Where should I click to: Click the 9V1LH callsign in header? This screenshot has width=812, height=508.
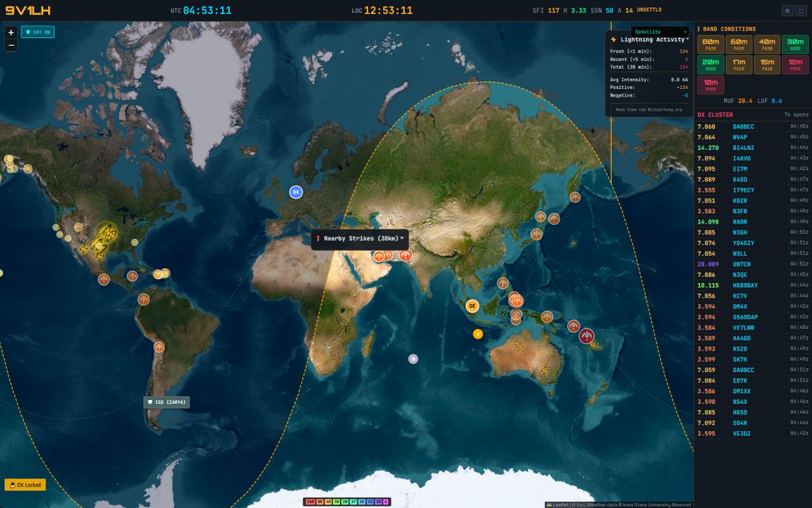[x=28, y=10]
